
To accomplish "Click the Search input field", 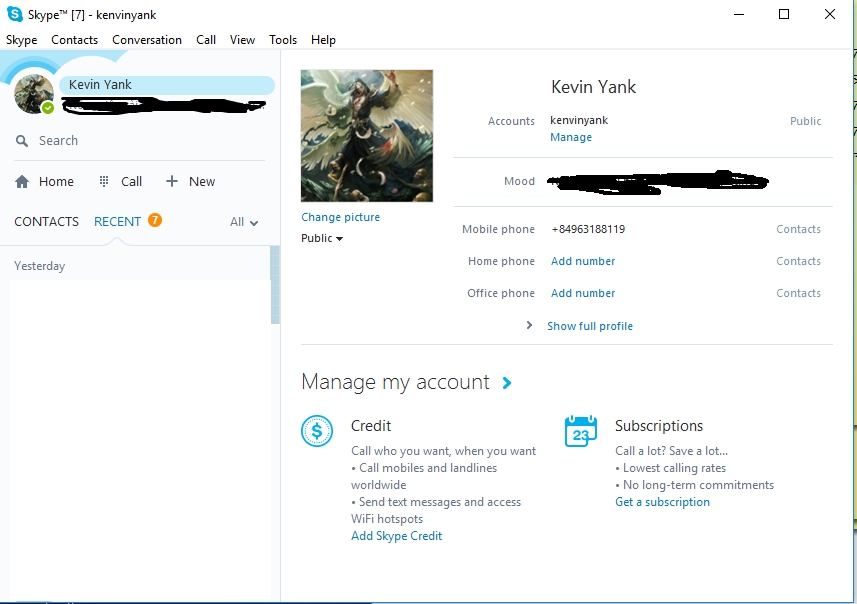I will (x=139, y=141).
